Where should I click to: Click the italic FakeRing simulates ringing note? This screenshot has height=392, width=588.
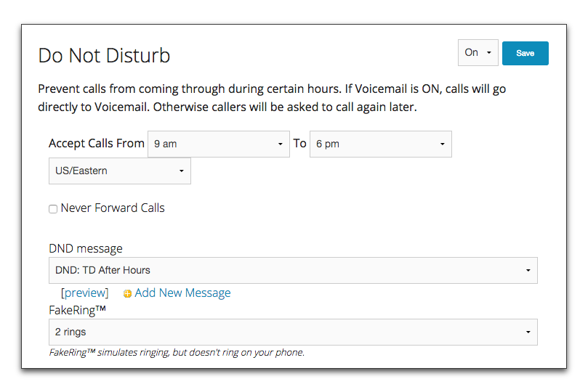pyautogui.click(x=177, y=353)
